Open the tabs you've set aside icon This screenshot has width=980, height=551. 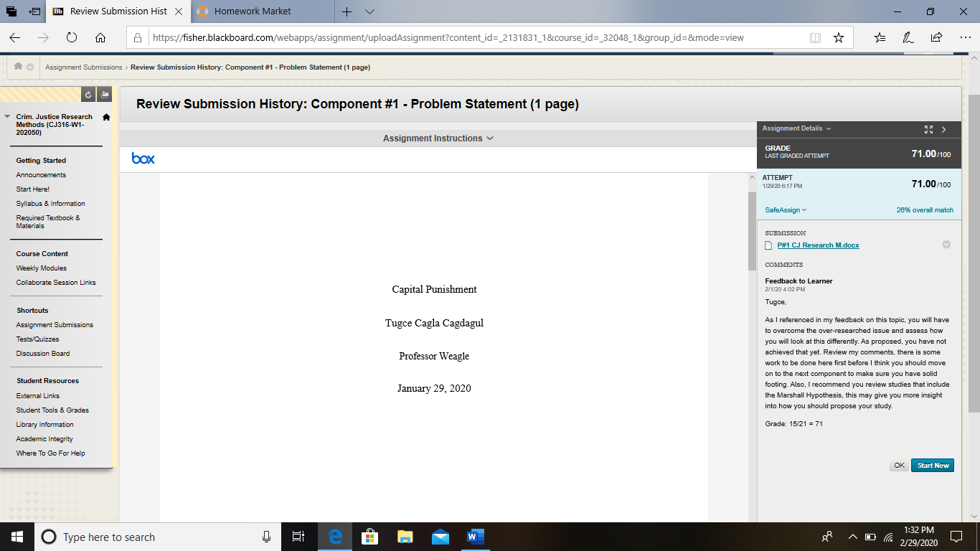coord(11,11)
